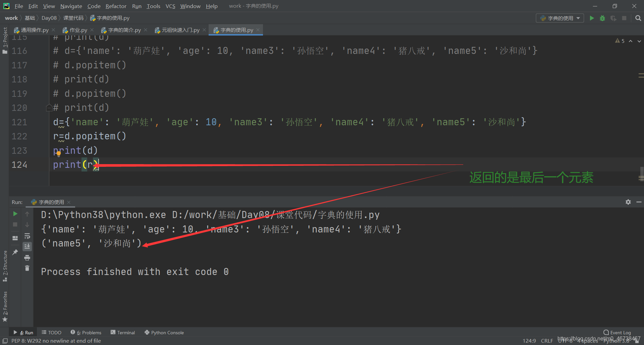Click the Day08 breadcrumb
Image resolution: width=644 pixels, height=345 pixels.
coord(49,18)
